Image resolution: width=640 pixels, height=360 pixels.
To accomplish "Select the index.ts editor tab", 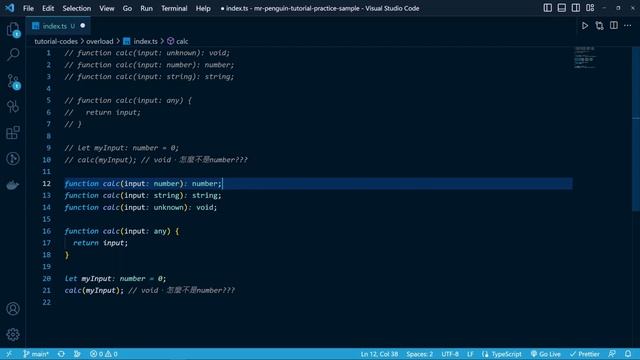I will 58,26.
